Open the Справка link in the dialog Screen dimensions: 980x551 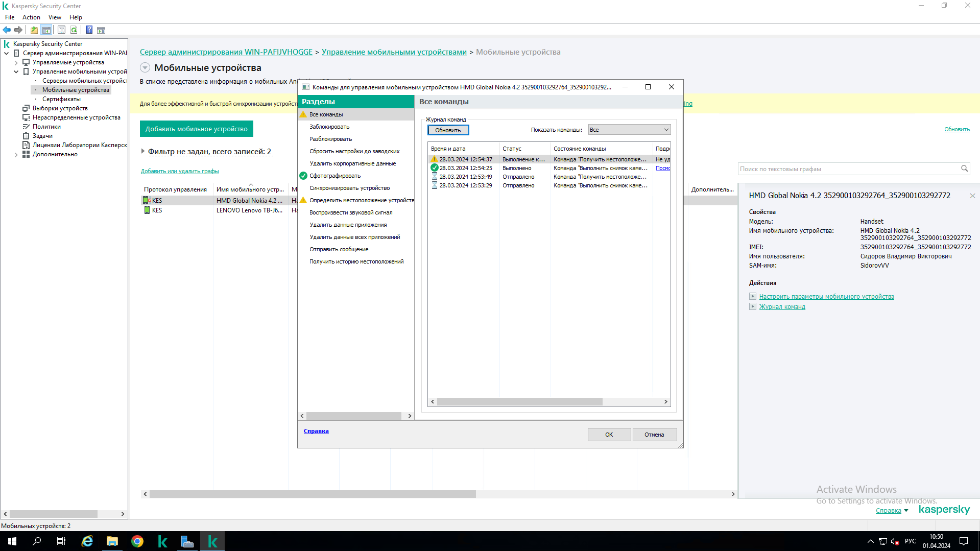316,431
